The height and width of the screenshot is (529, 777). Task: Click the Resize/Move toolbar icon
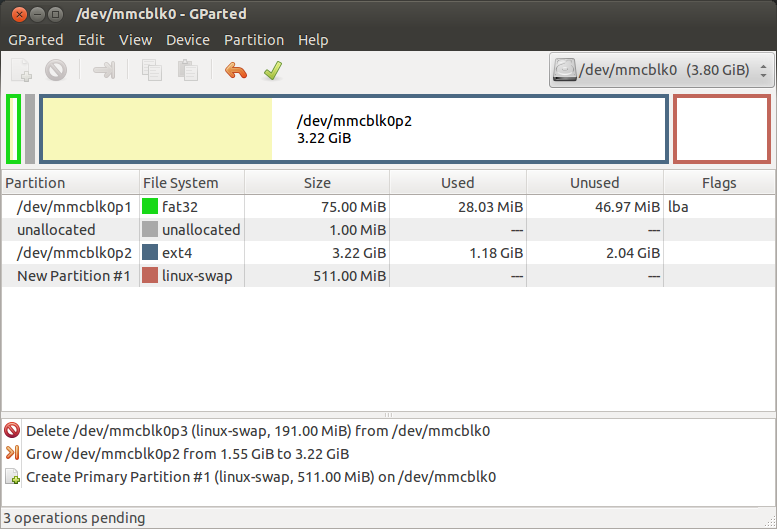(105, 70)
